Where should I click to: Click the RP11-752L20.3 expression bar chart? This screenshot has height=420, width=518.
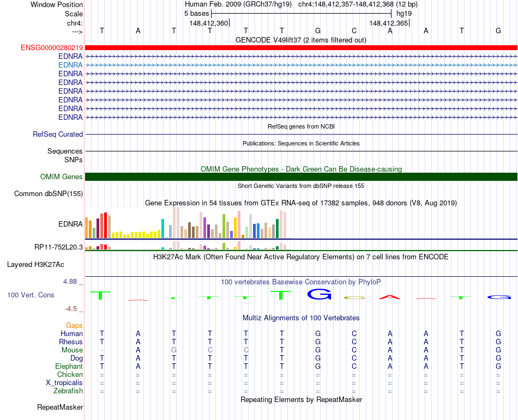pos(188,246)
